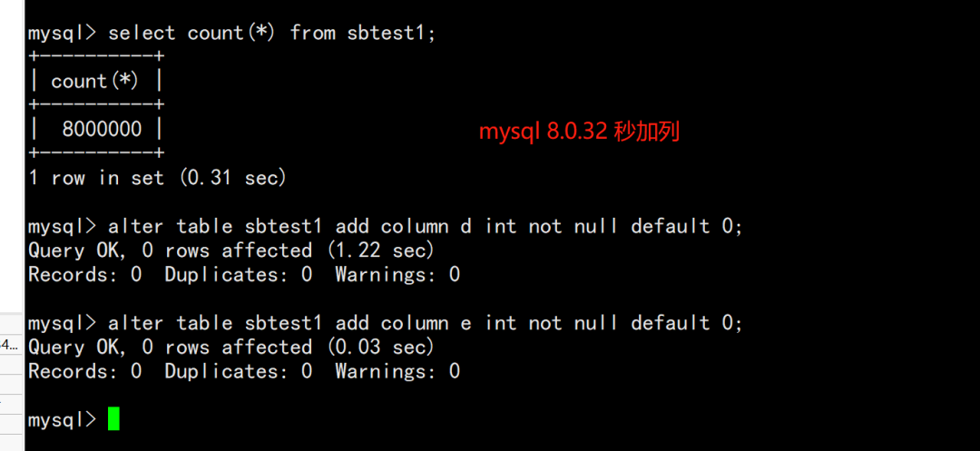980x451 pixels.
Task: Click the red "mysql 8.0.32 秒加列" annotation
Action: [x=579, y=132]
